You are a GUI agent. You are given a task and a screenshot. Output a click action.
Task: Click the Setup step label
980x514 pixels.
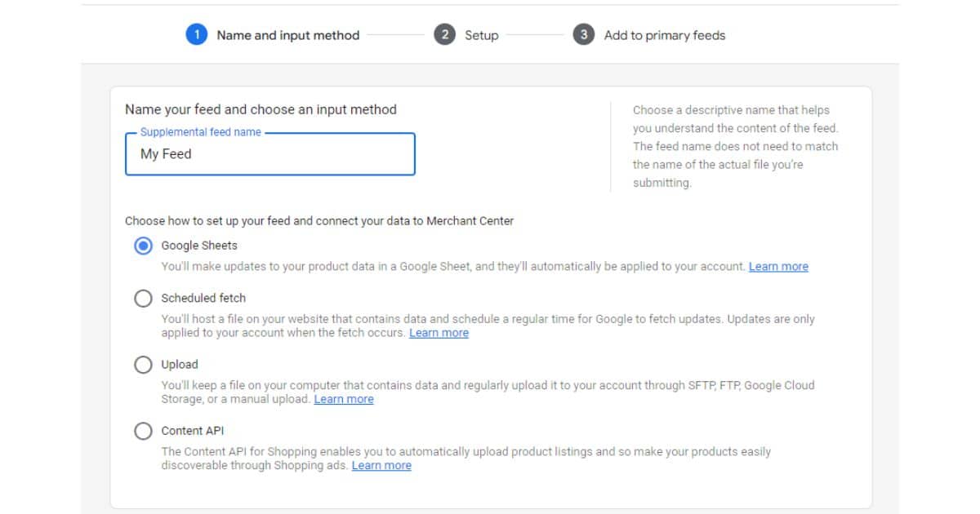(x=480, y=35)
